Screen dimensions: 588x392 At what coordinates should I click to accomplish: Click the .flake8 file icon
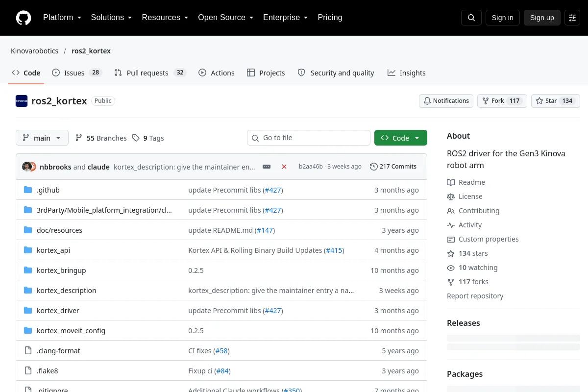pyautogui.click(x=28, y=371)
